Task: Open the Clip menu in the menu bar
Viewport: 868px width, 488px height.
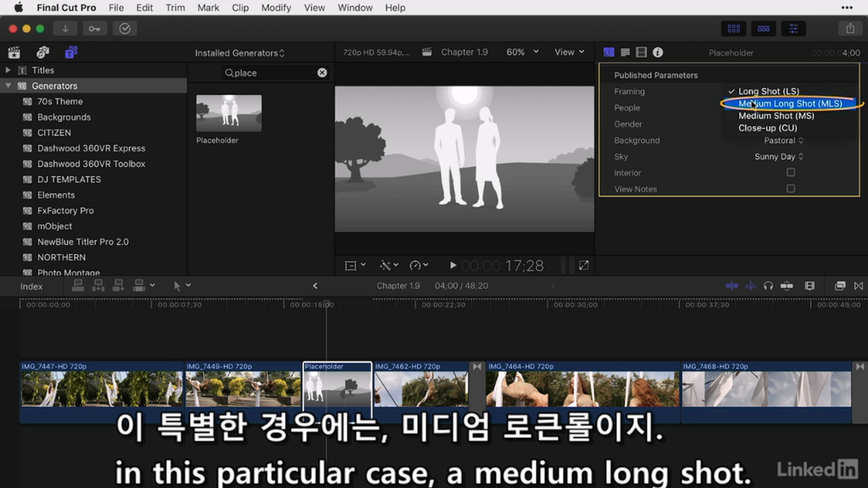Action: tap(240, 8)
